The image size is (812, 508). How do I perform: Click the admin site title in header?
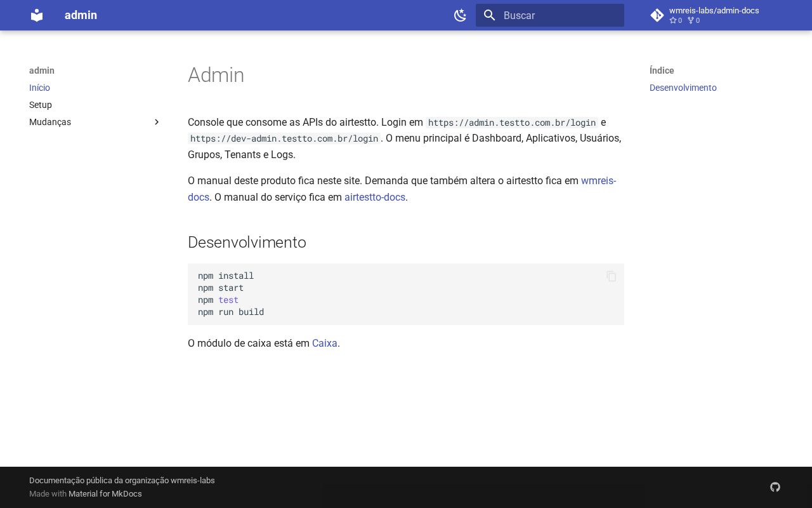click(x=81, y=15)
